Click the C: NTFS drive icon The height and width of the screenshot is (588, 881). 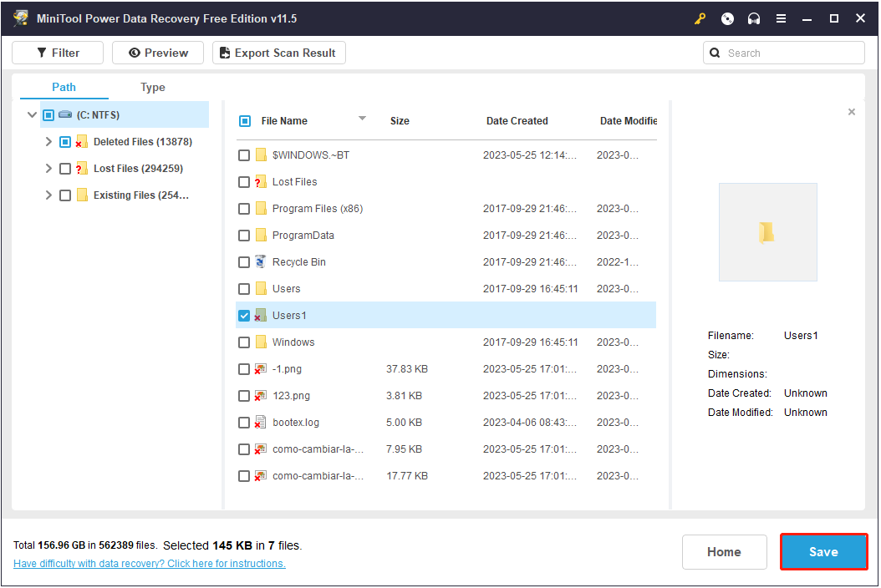point(65,115)
